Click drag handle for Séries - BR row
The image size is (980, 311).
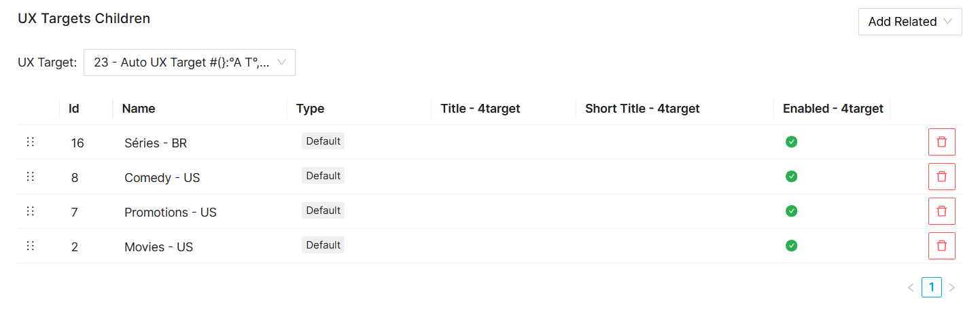tap(30, 142)
